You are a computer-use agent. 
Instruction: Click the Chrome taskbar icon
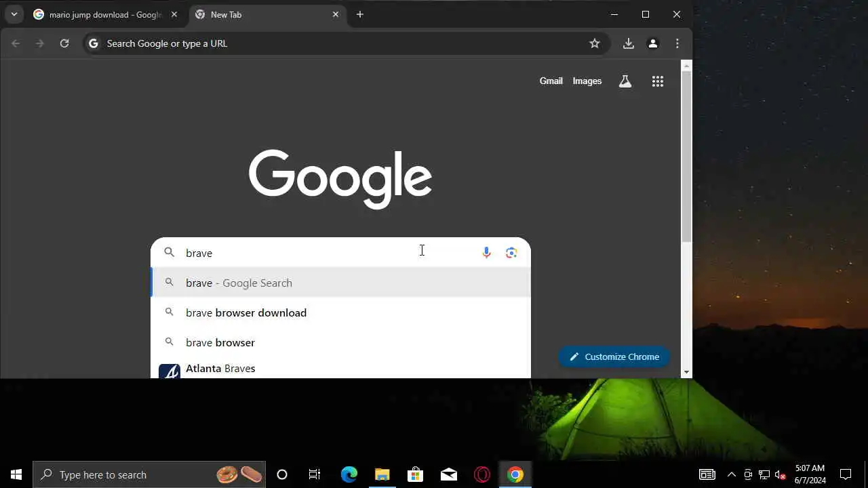515,474
